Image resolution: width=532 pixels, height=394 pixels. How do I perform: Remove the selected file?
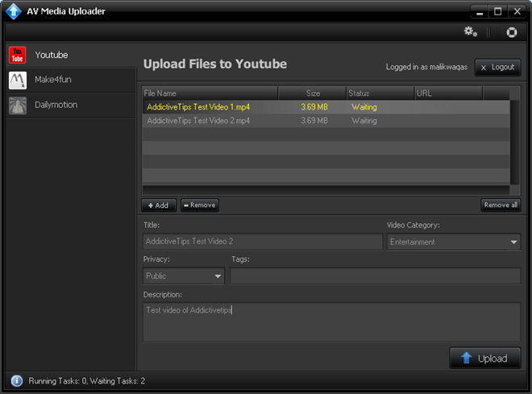[x=200, y=205]
